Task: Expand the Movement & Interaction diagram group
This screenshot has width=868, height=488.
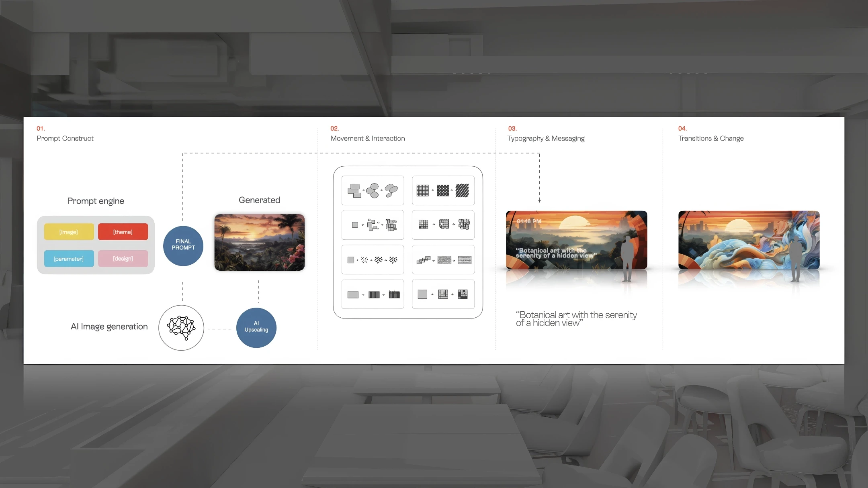Action: click(x=407, y=242)
